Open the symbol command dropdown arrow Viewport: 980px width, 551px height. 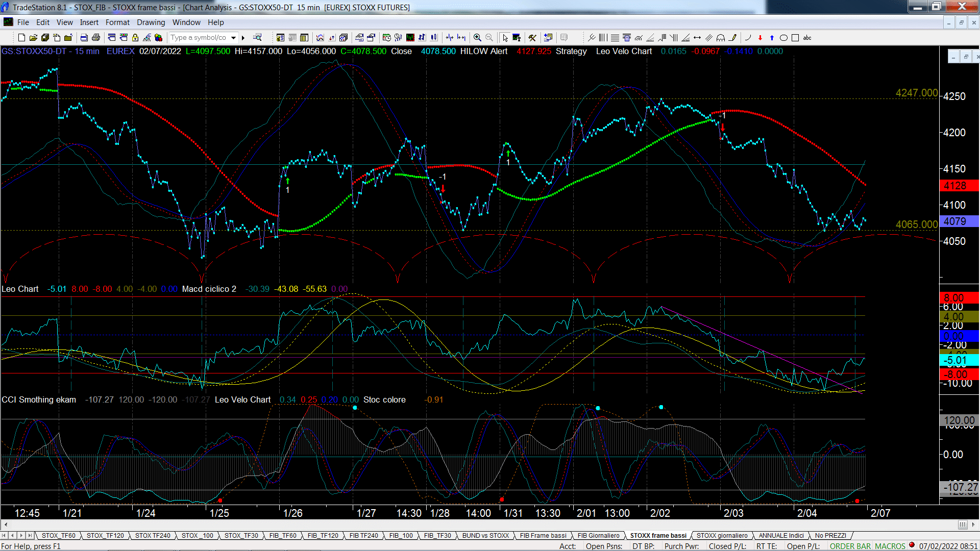pos(234,38)
